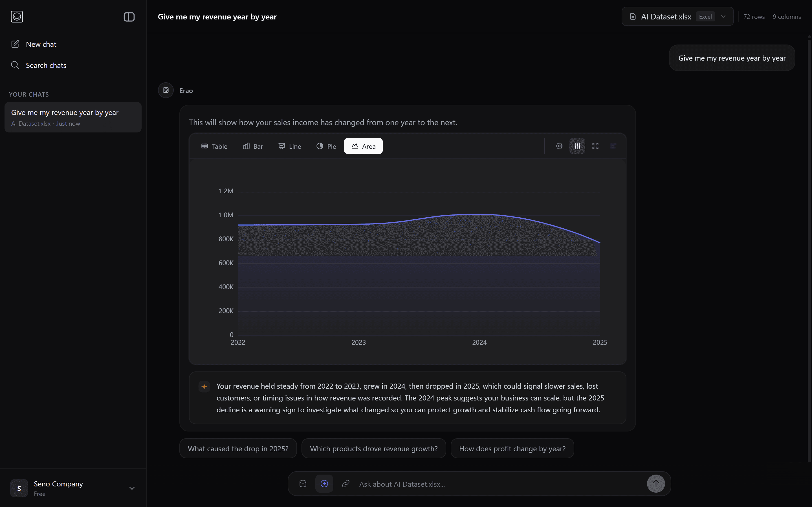The image size is (812, 507).
Task: Open the chart summary list icon
Action: click(x=613, y=146)
